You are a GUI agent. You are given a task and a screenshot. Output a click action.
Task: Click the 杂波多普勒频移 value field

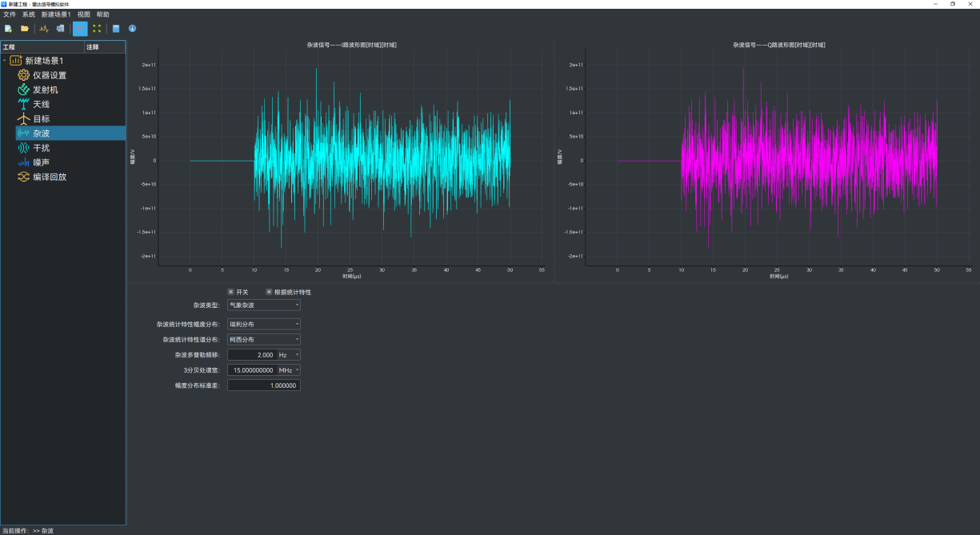pos(251,354)
